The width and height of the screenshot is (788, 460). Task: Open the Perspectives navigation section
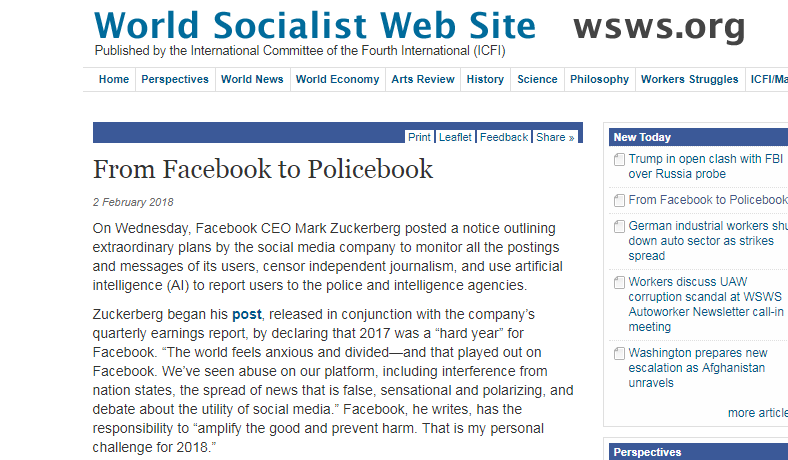(x=175, y=79)
